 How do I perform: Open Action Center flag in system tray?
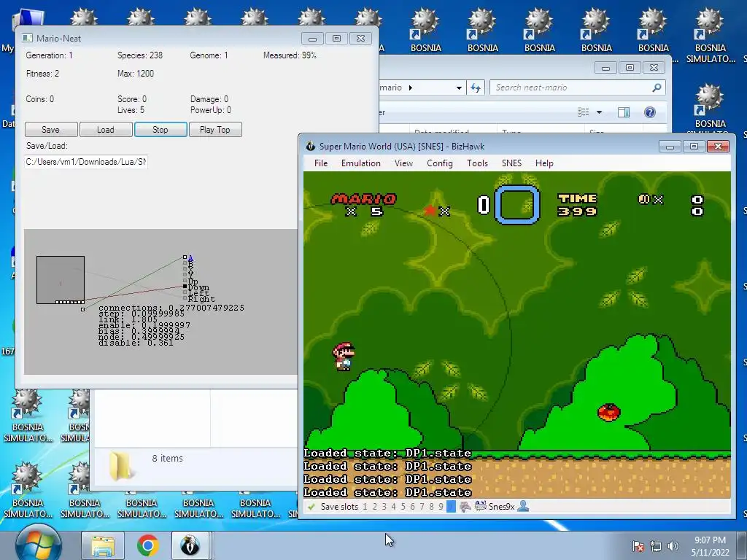[x=638, y=546]
